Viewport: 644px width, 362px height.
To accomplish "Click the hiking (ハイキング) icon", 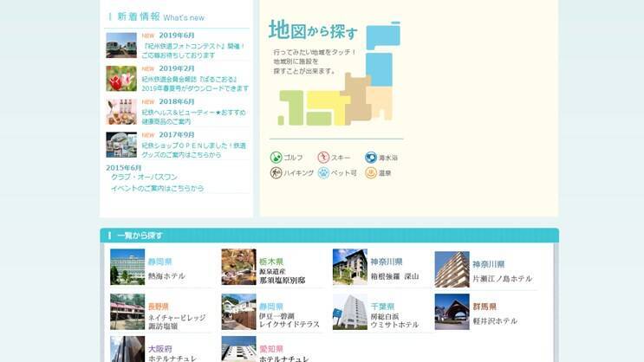I will (276, 173).
